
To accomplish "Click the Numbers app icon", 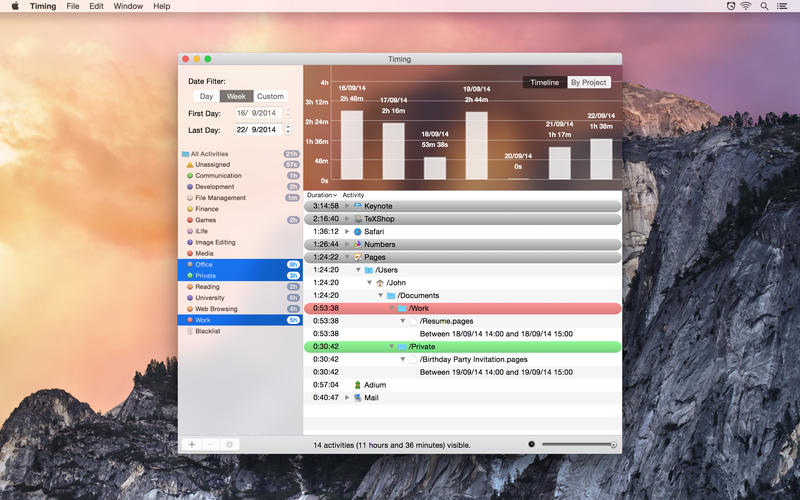I will click(357, 244).
